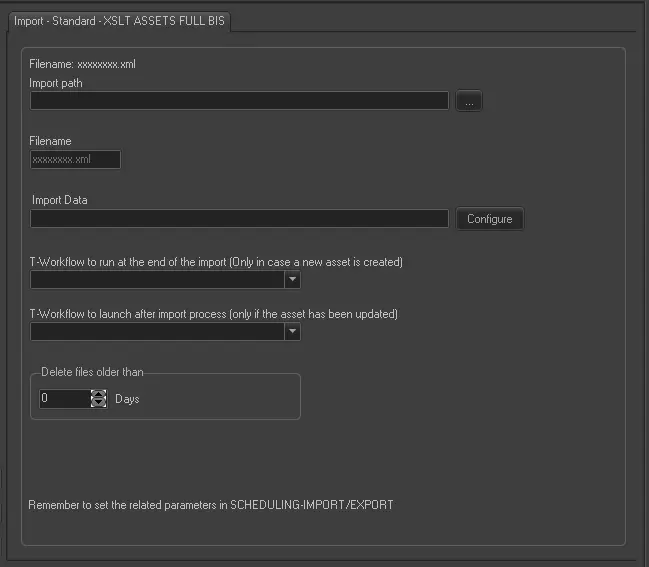This screenshot has width=649, height=567.
Task: Click the 'Filename: xxxxxxxx.xml' header text
Action: pyautogui.click(x=82, y=64)
